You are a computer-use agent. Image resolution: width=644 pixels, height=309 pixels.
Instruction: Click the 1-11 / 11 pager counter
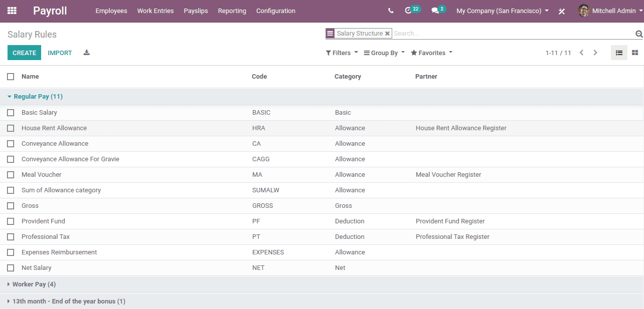[558, 53]
